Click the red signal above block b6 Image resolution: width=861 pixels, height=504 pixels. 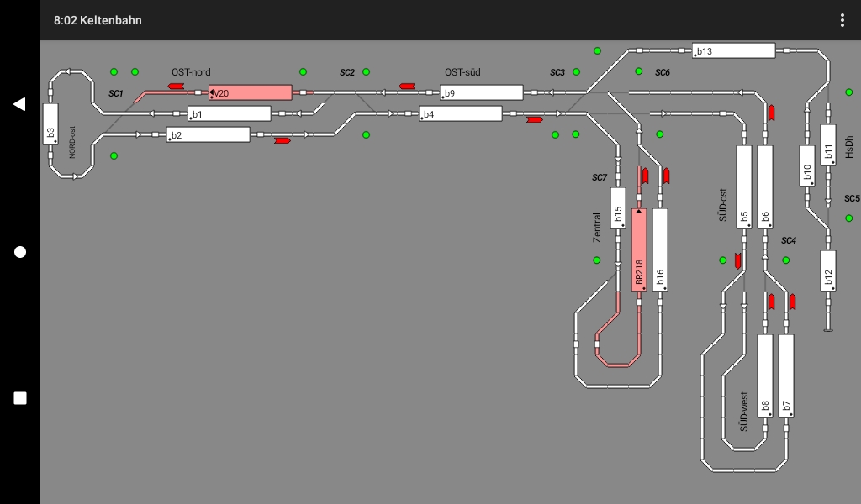tap(771, 113)
